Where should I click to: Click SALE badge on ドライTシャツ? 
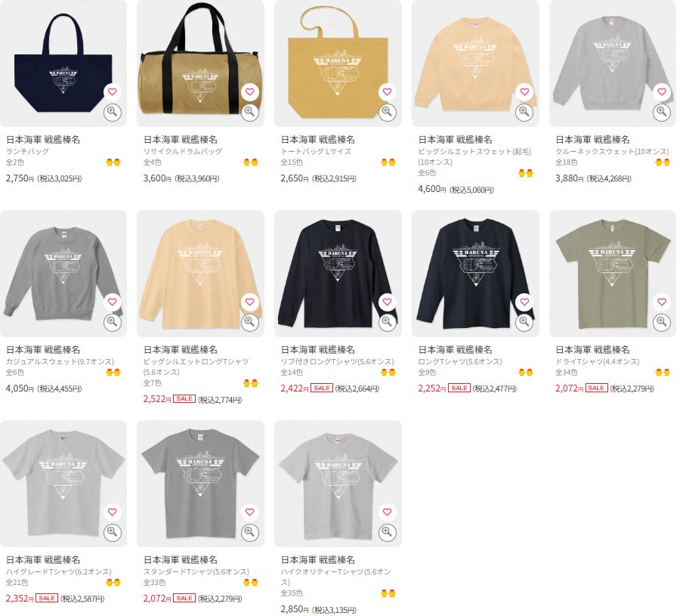(x=596, y=388)
